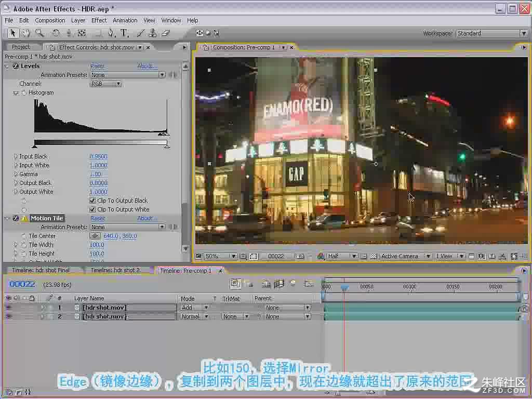The height and width of the screenshot is (399, 532).
Task: Open the Channel RGB dropdown
Action: click(106, 84)
